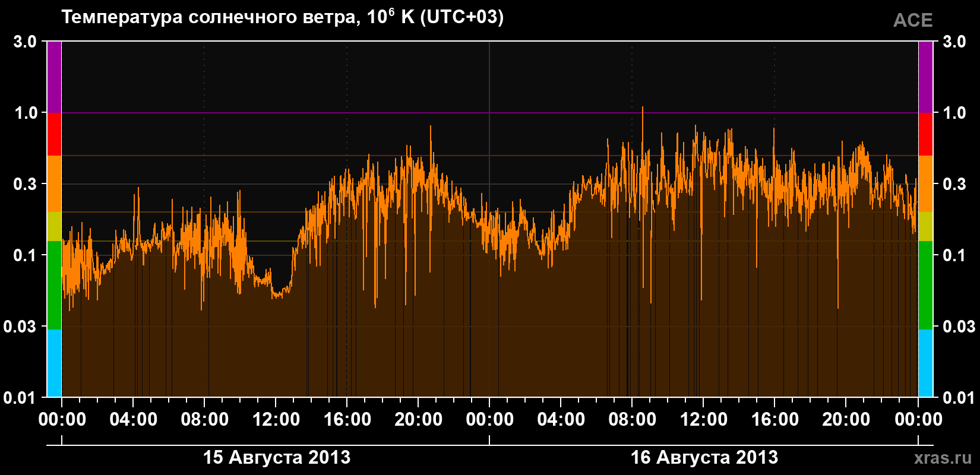Click the 12:00 time label for 16 August
Viewport: 980px width, 475px height.
(x=704, y=420)
